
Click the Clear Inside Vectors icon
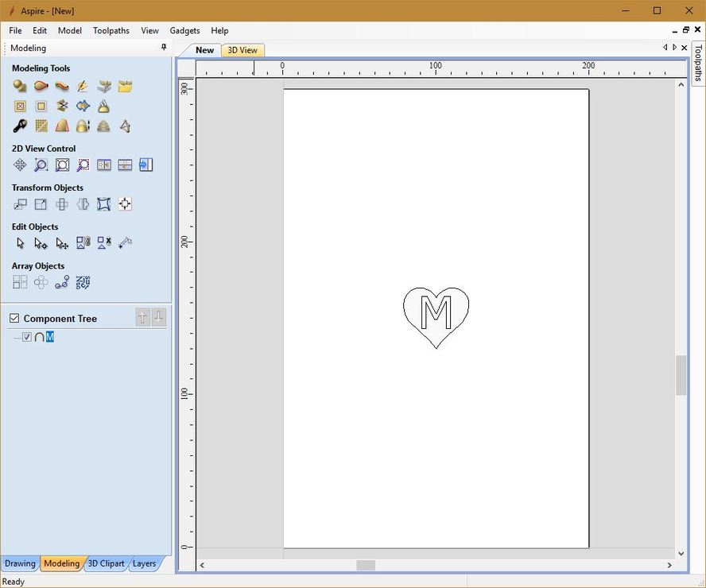click(x=20, y=106)
